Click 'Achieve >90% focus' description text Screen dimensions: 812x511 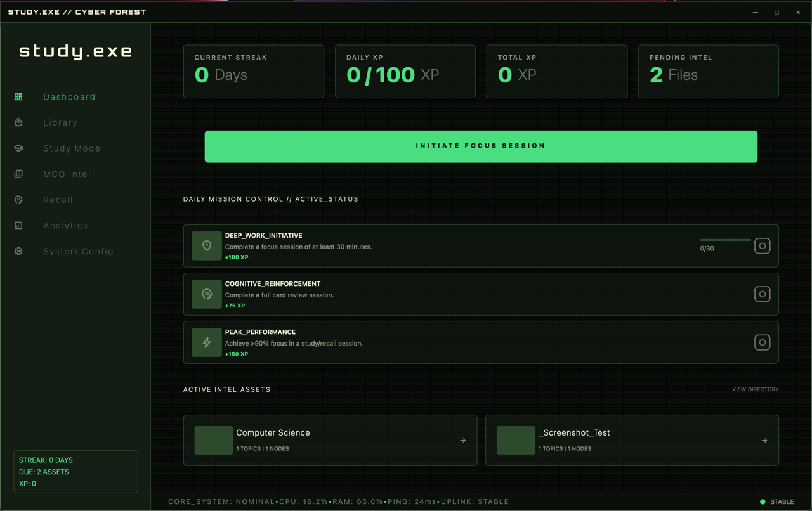pos(294,343)
